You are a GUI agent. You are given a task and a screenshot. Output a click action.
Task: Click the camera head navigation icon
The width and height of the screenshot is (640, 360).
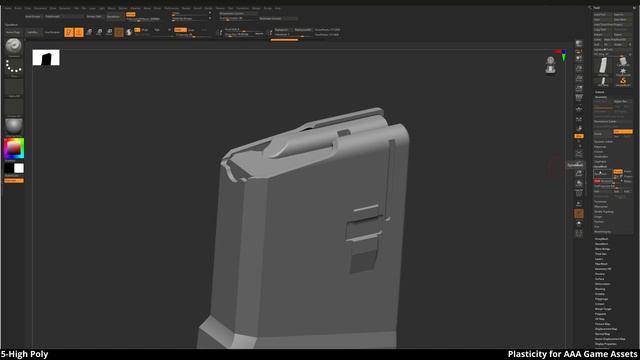[550, 65]
